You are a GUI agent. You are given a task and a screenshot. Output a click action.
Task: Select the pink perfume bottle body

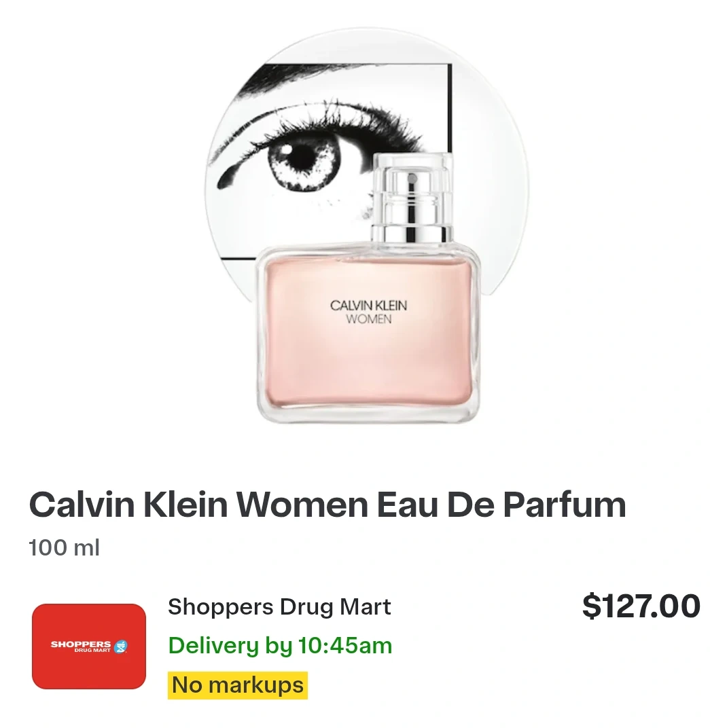368,334
